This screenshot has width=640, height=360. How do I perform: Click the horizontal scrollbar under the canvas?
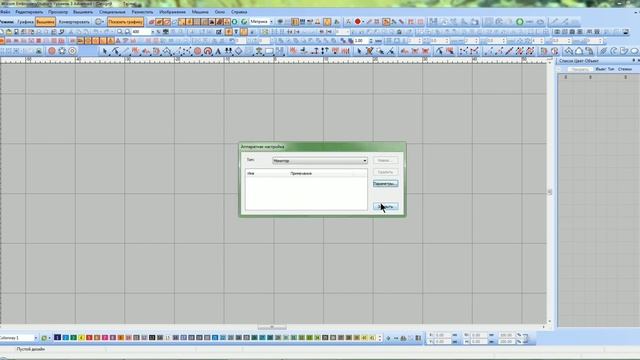pos(272,327)
